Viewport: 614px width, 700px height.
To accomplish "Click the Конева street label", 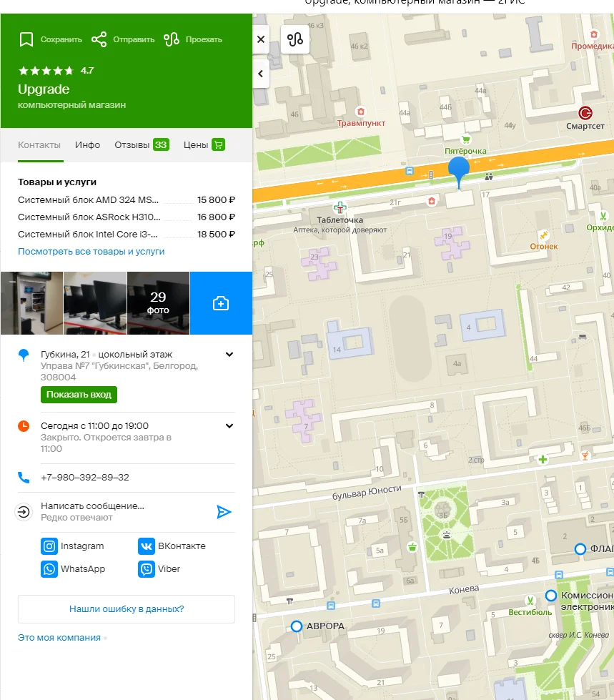I will tap(464, 590).
